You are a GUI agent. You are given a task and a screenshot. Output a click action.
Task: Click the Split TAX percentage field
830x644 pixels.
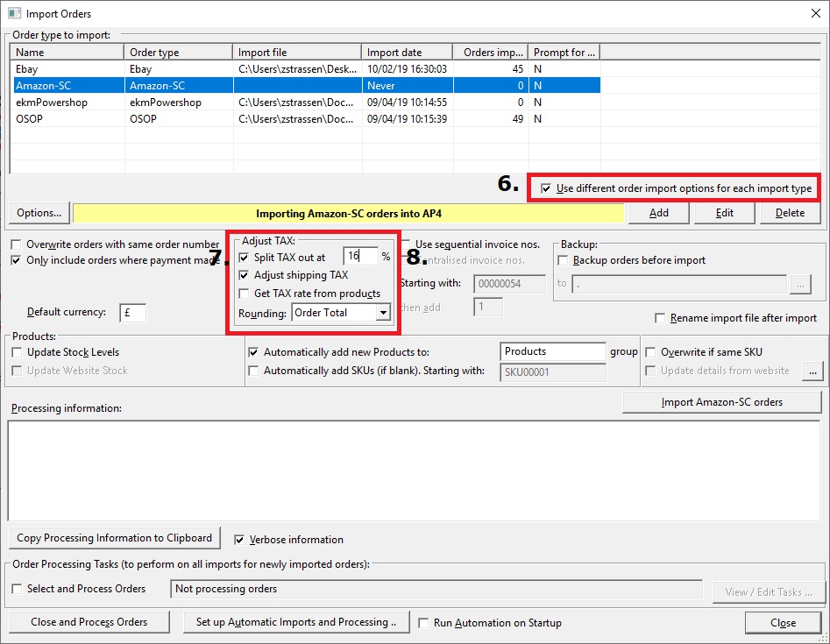click(x=360, y=256)
